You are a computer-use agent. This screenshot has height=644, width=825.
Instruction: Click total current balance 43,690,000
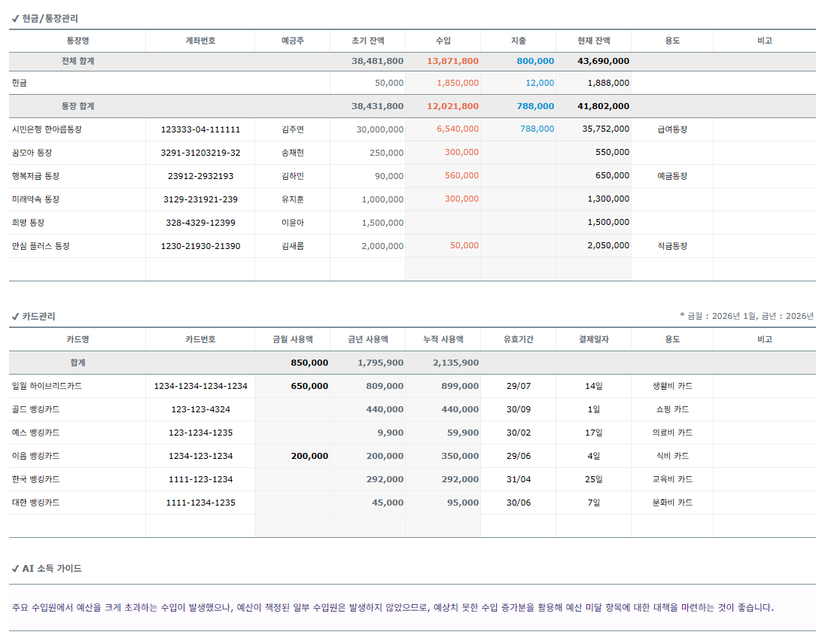coord(603,61)
